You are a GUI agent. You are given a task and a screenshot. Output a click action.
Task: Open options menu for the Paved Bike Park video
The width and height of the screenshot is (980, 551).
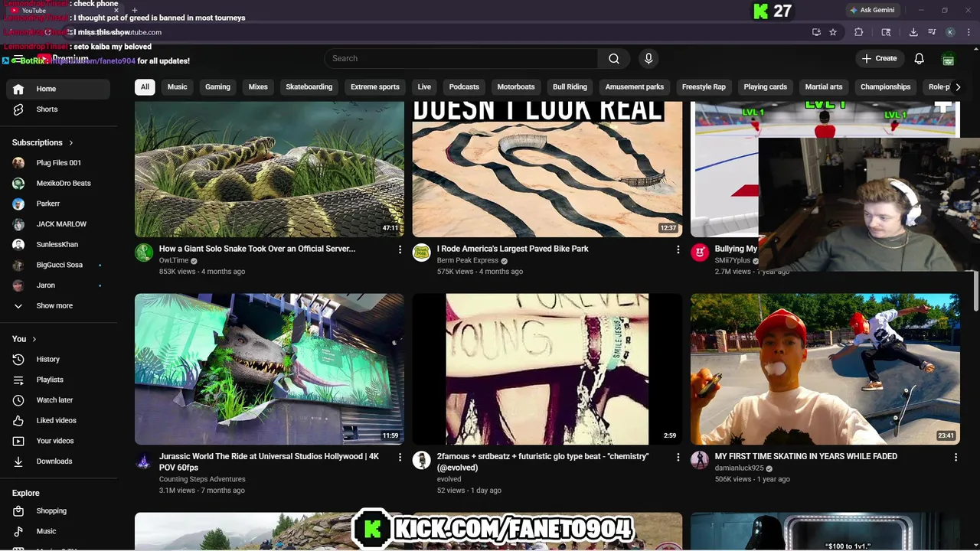click(x=678, y=249)
